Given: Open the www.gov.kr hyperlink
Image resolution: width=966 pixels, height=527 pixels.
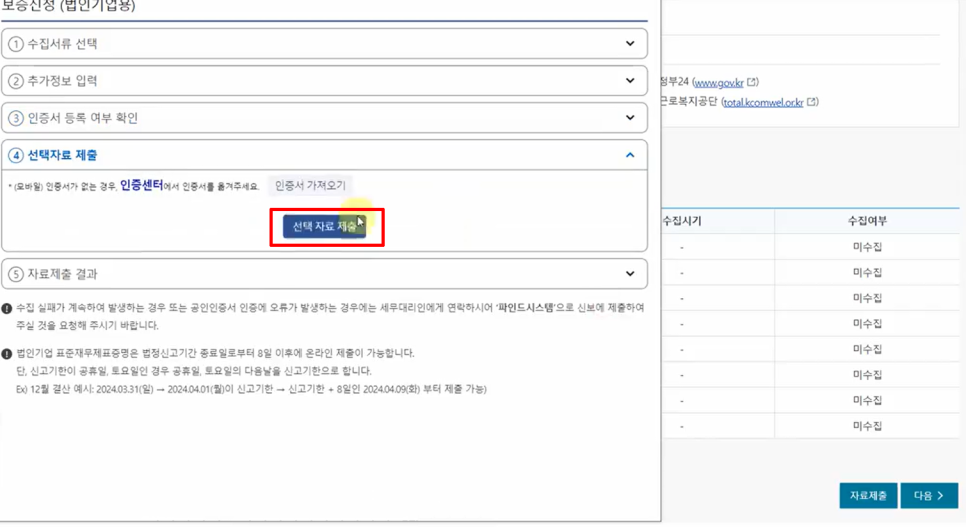Looking at the screenshot, I should point(718,82).
